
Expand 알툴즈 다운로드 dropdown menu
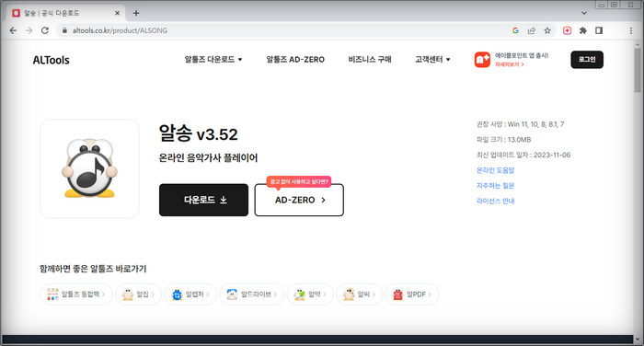click(213, 60)
